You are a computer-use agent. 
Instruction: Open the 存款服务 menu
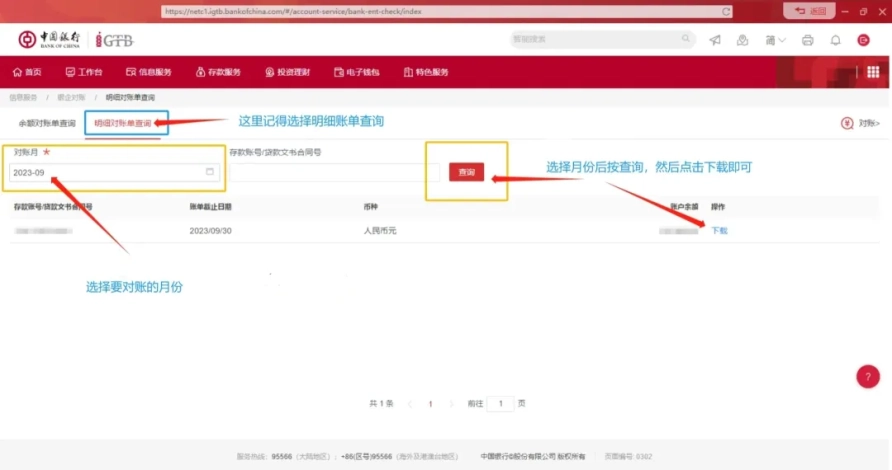coord(218,72)
